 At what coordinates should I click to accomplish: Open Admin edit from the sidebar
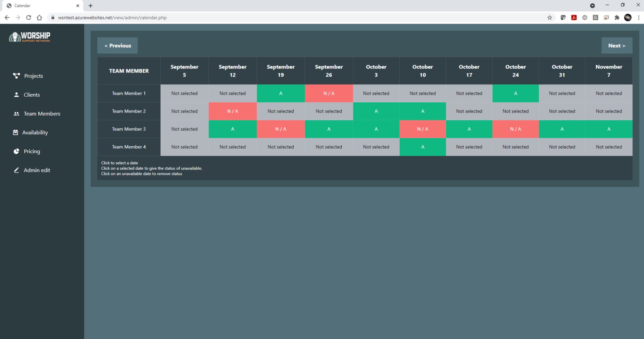pos(32,170)
